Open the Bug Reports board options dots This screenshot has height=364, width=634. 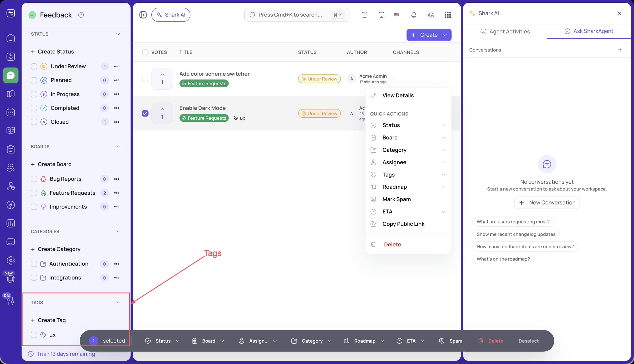click(x=117, y=179)
